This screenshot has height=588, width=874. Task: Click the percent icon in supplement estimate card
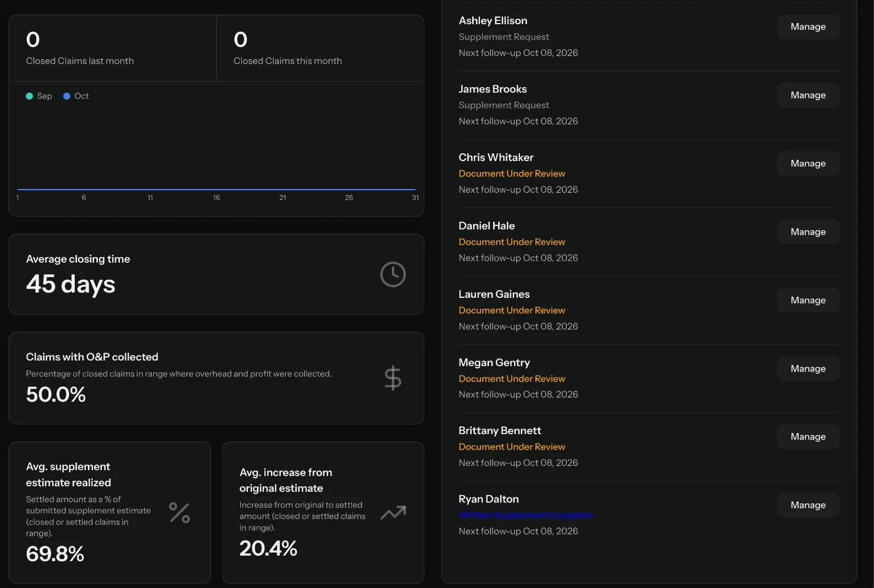coord(179,513)
